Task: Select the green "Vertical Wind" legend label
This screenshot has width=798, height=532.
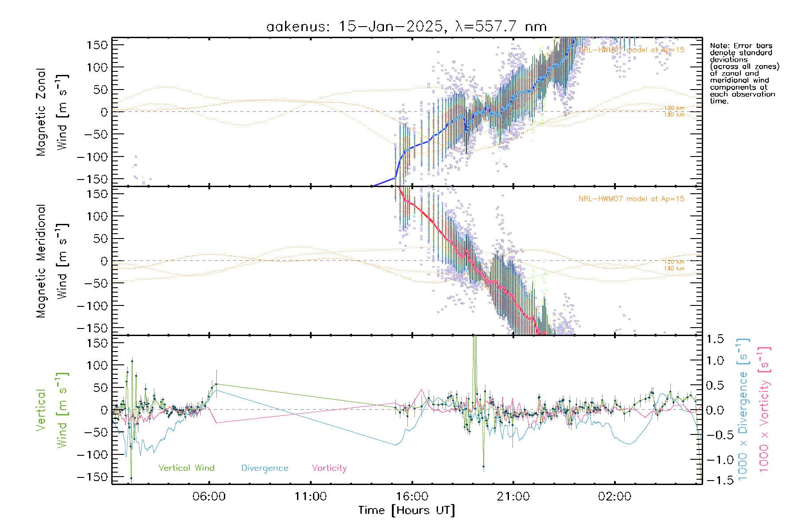Action: pyautogui.click(x=186, y=468)
